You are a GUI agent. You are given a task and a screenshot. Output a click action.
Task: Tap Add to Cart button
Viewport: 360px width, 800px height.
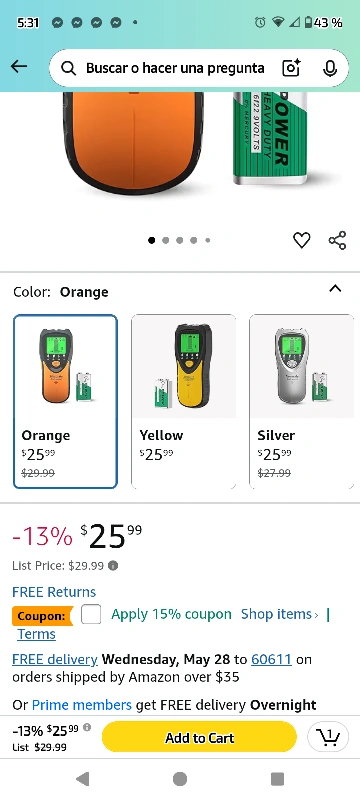pos(199,737)
